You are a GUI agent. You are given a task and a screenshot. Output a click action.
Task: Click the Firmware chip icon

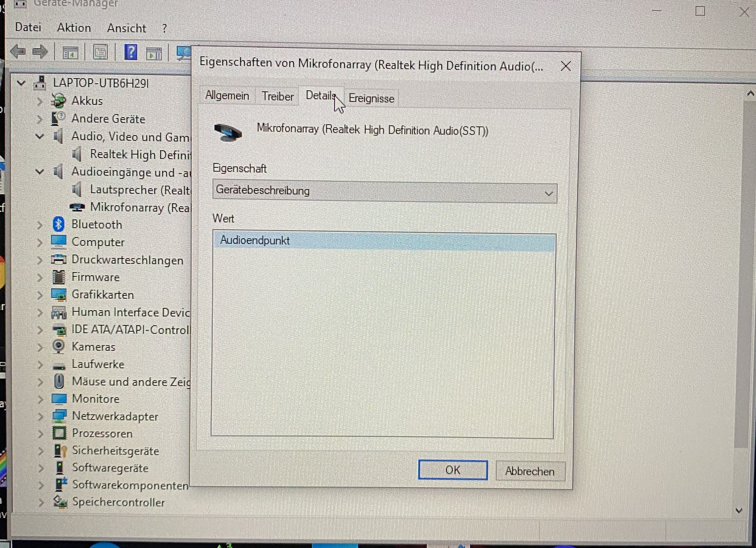tap(59, 277)
